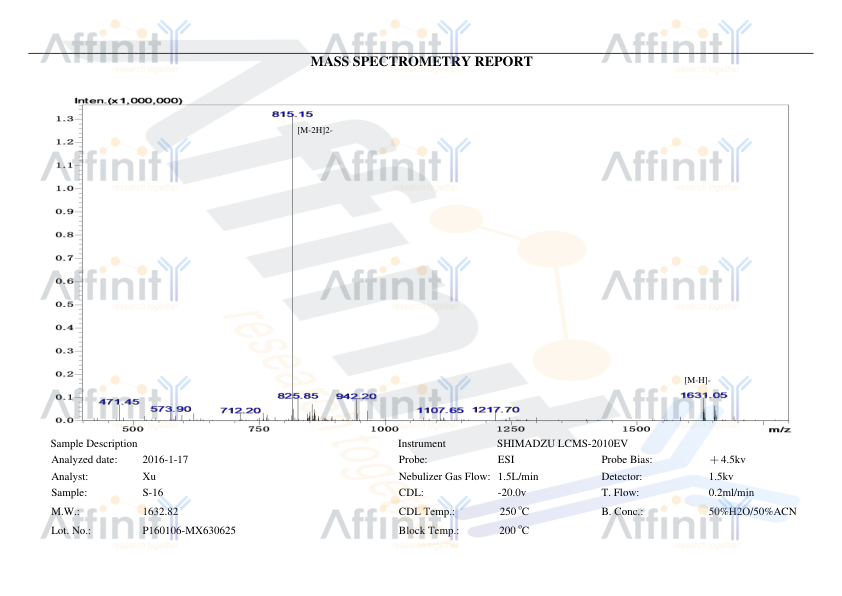Viewport: 842px width, 596px height.
Task: Select the T. Flow value 0.2ml/min
Action: pos(731,492)
